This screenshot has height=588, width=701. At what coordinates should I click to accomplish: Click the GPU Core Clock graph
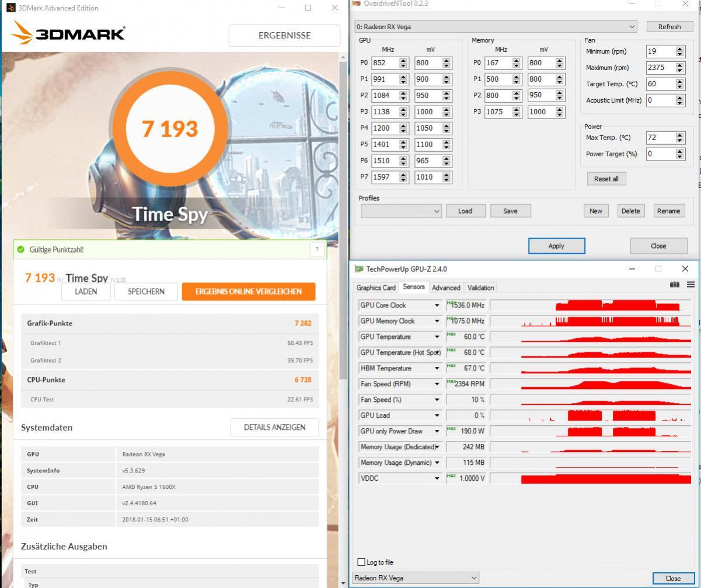click(x=591, y=305)
